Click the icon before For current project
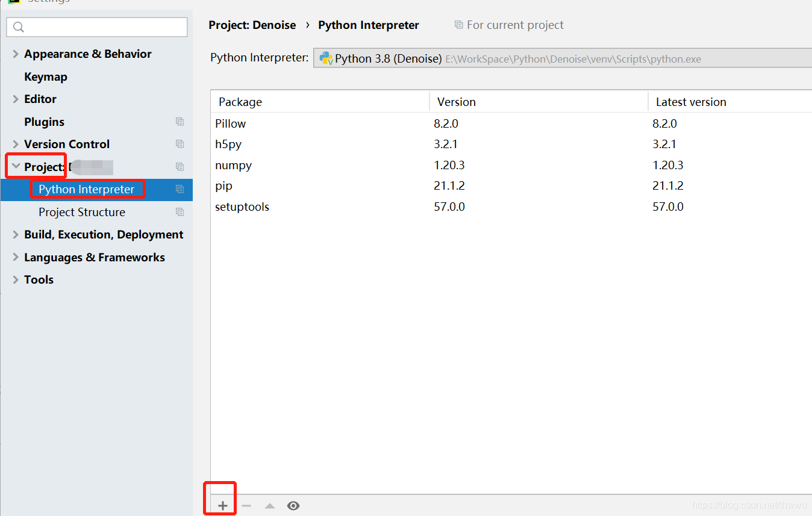812x516 pixels. tap(458, 25)
